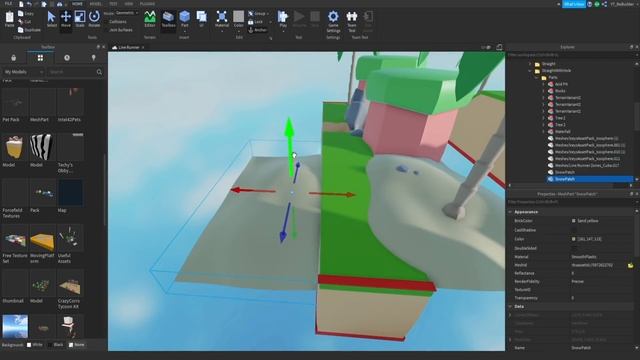Open the Team Test tool

coord(351,21)
